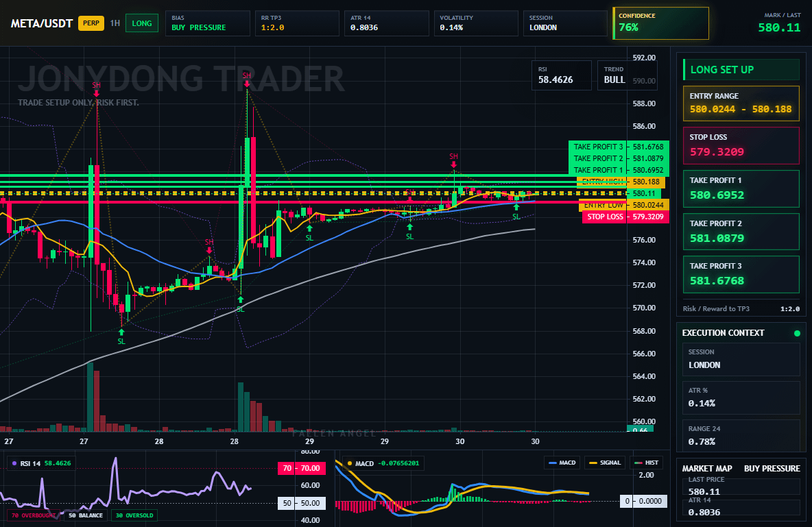Click the green LONG badge in header
This screenshot has height=527, width=812.
click(x=142, y=23)
